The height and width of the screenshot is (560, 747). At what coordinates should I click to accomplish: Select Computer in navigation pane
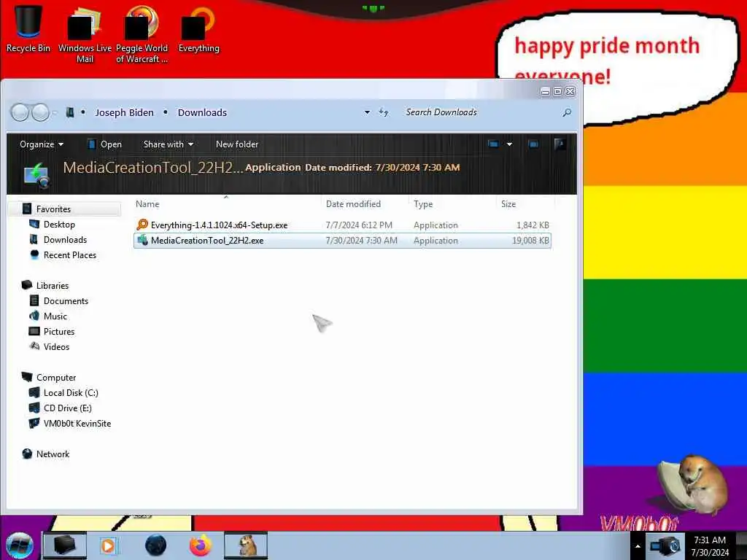[x=56, y=377]
